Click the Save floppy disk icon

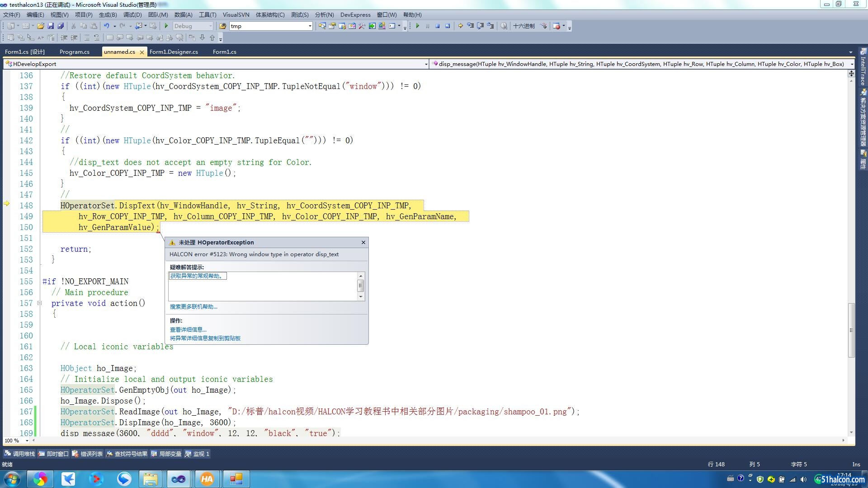[x=51, y=26]
